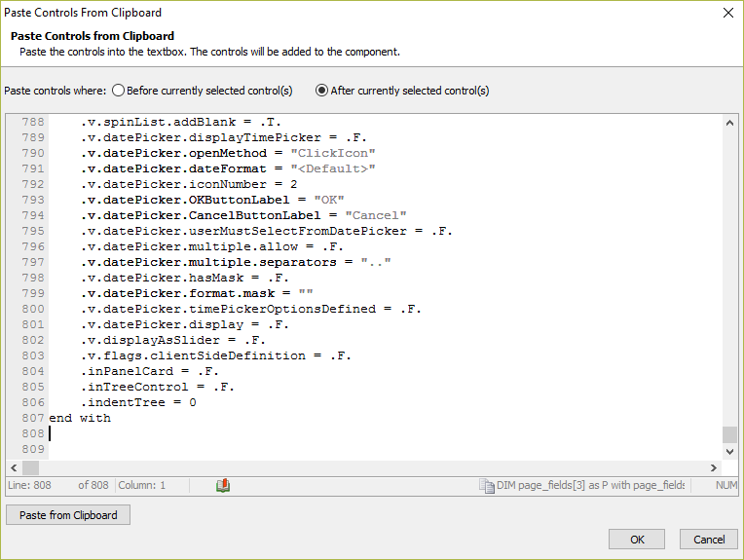Click the vertical scrollbar up arrow
Viewport: 744px width, 560px height.
tap(729, 123)
